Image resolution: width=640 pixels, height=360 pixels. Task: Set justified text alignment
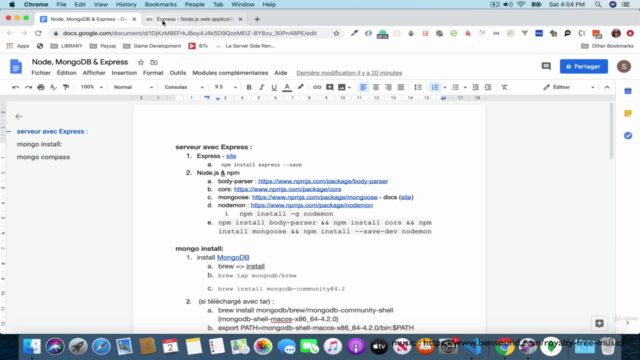click(x=401, y=87)
